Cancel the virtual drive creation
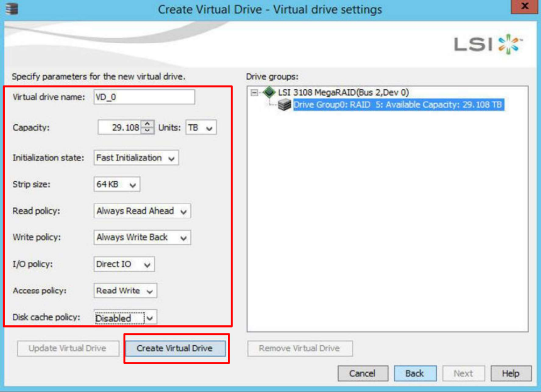 tap(362, 373)
